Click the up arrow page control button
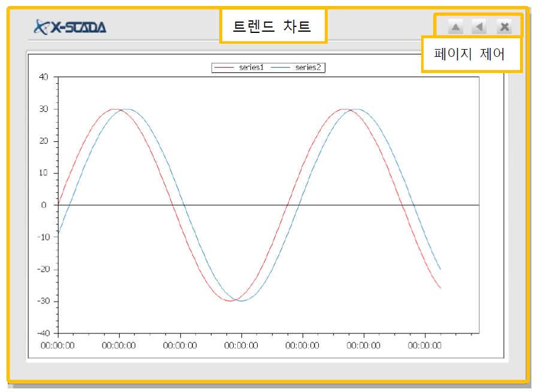 pos(455,27)
